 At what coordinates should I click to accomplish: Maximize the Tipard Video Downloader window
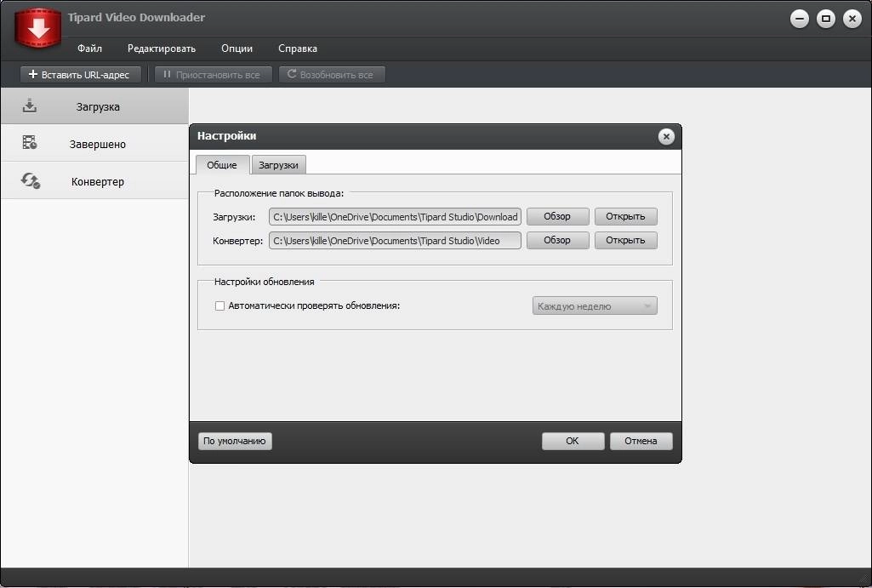click(x=826, y=19)
